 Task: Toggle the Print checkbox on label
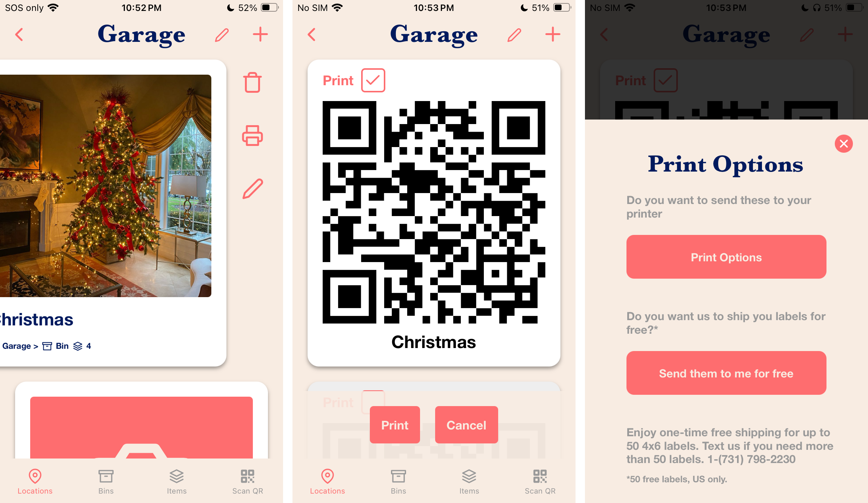[372, 79]
